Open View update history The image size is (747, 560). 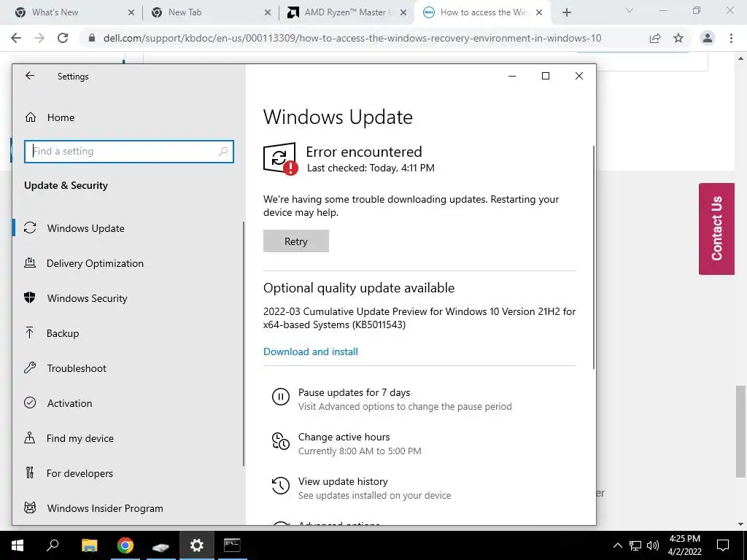(x=361, y=488)
